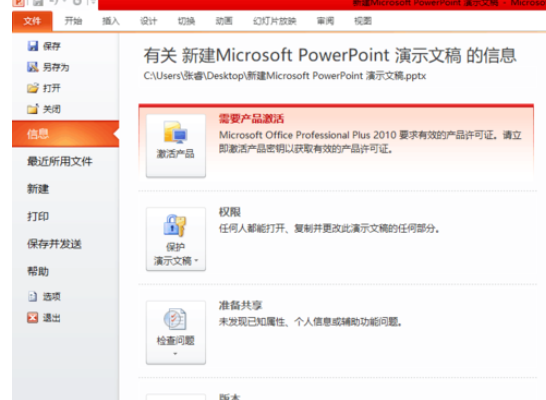Click the red heading 需要产品激活
Image resolution: width=546 pixels, height=400 pixels.
click(251, 119)
